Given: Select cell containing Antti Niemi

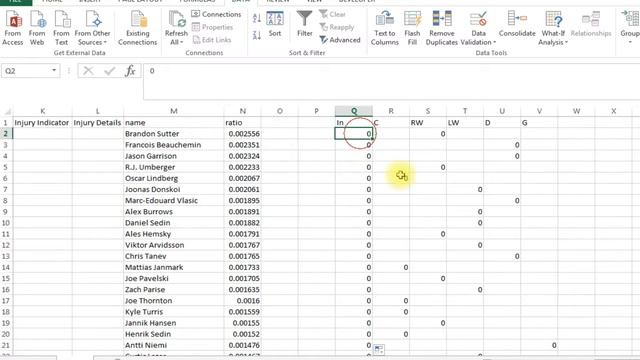Looking at the screenshot, I should coord(173,345).
